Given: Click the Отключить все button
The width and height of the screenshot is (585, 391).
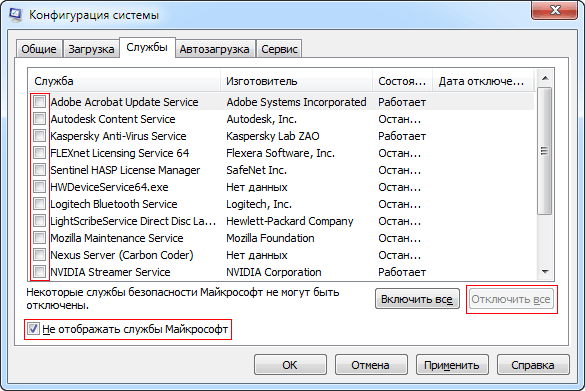Looking at the screenshot, I should [511, 299].
